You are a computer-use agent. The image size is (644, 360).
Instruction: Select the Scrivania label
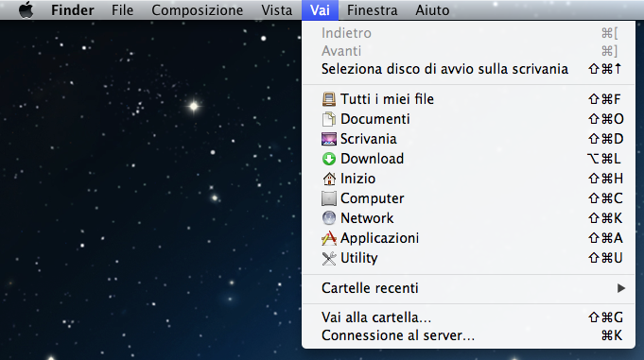point(369,139)
